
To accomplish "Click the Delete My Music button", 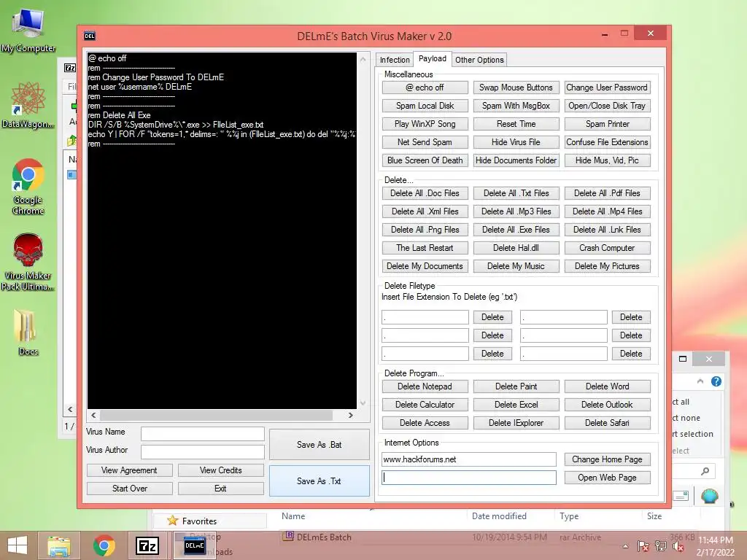I will click(x=516, y=266).
